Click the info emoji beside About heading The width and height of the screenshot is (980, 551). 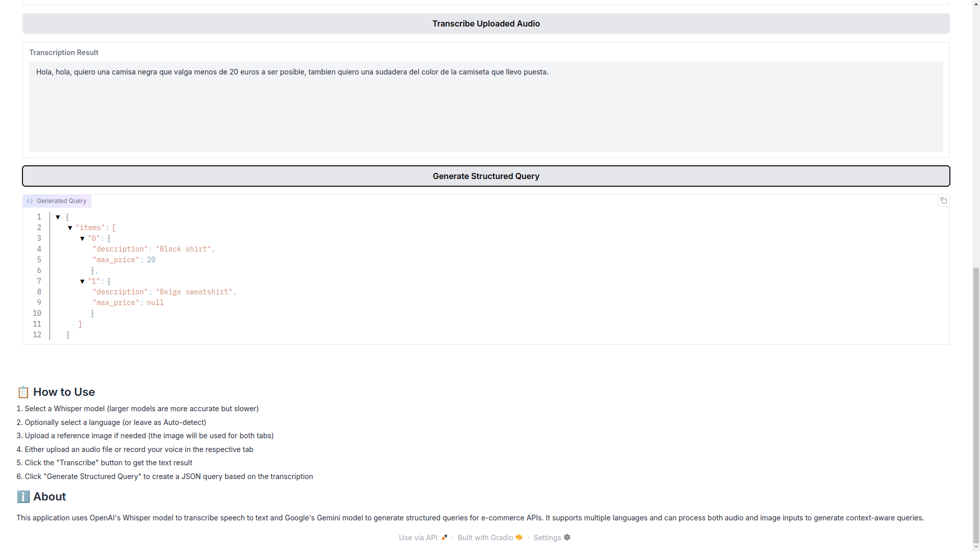23,496
